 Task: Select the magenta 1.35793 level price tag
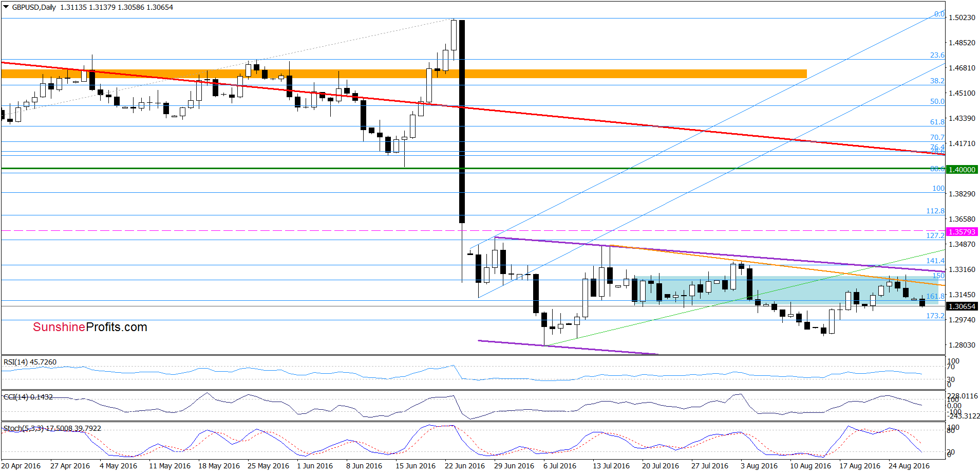pyautogui.click(x=962, y=232)
